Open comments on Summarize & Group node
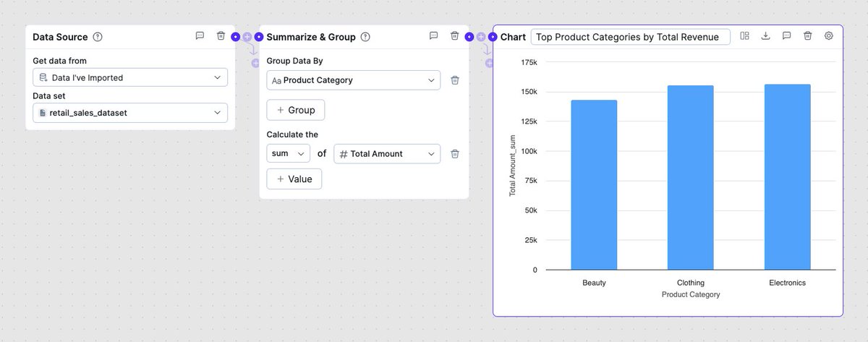This screenshot has height=342, width=868. [433, 36]
